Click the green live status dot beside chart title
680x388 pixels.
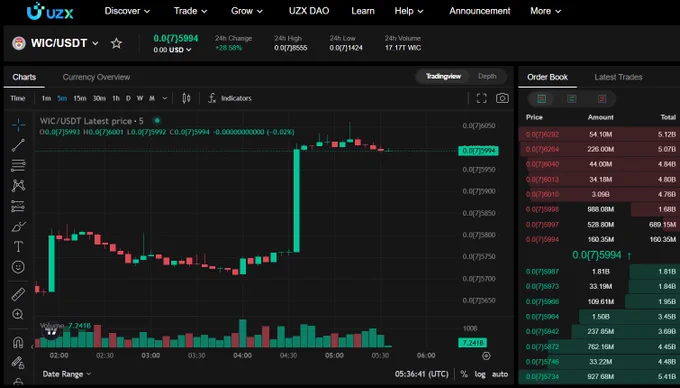(x=157, y=121)
